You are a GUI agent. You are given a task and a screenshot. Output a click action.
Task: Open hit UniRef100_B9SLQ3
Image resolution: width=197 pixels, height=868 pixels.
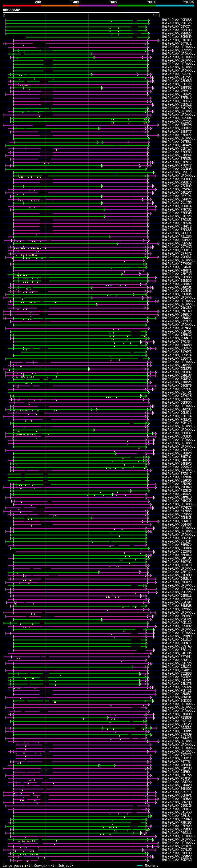pos(177,30)
